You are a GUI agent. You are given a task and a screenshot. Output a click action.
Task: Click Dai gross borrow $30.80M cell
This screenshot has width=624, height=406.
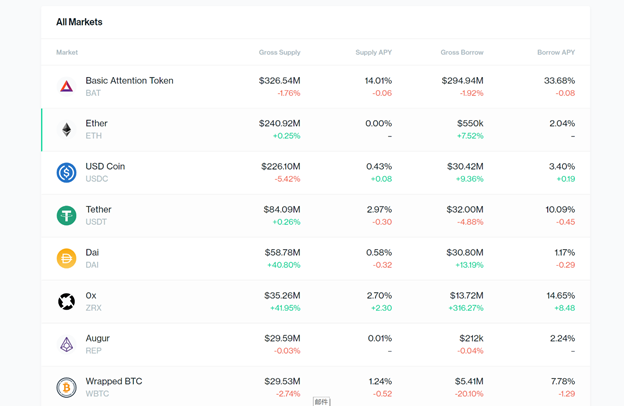[463, 253]
